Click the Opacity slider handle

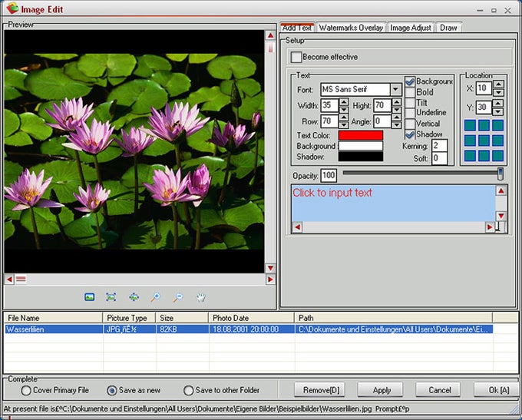tap(500, 174)
